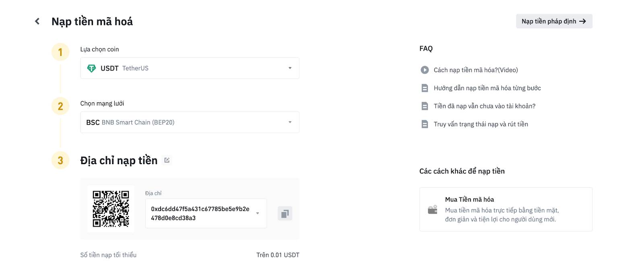Go back using the left chevron arrow
This screenshot has width=644, height=268.
click(37, 21)
